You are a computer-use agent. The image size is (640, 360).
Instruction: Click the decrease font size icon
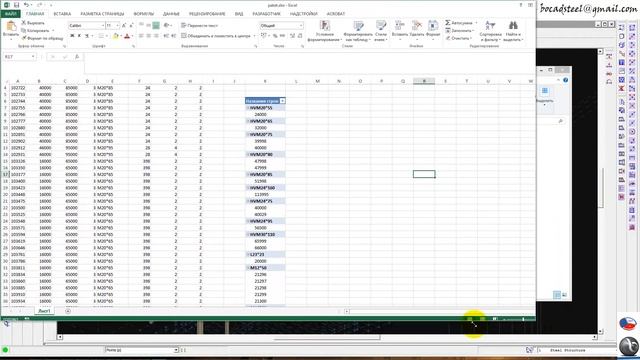[131, 25]
